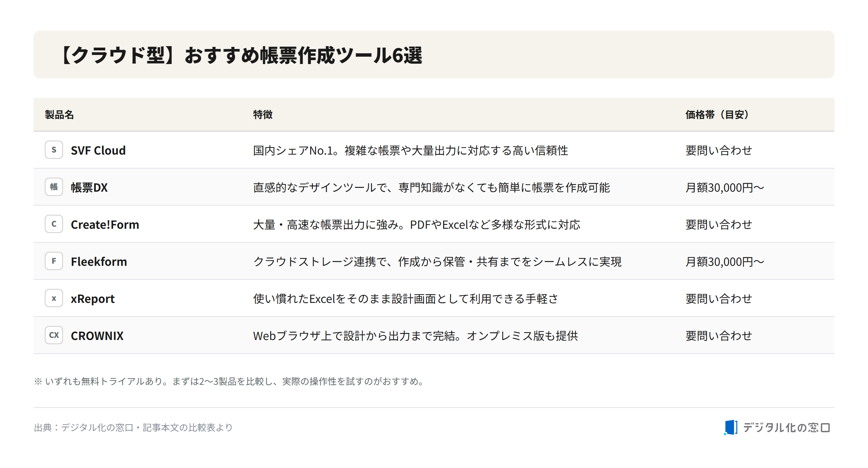The image size is (868, 468).
Task: Click Fleekform price cell '月額30,000円〜'
Action: [x=724, y=262]
